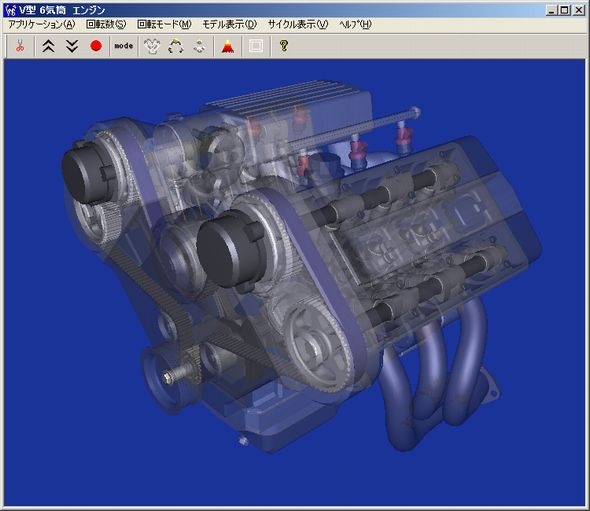Increase engine speed with double up chevron

(x=49, y=46)
